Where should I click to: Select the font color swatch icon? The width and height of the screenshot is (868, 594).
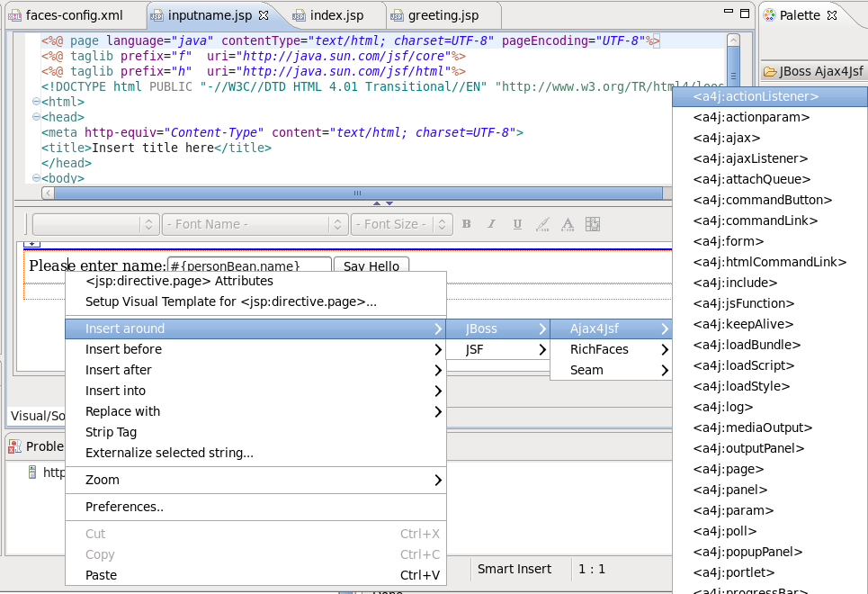point(567,224)
